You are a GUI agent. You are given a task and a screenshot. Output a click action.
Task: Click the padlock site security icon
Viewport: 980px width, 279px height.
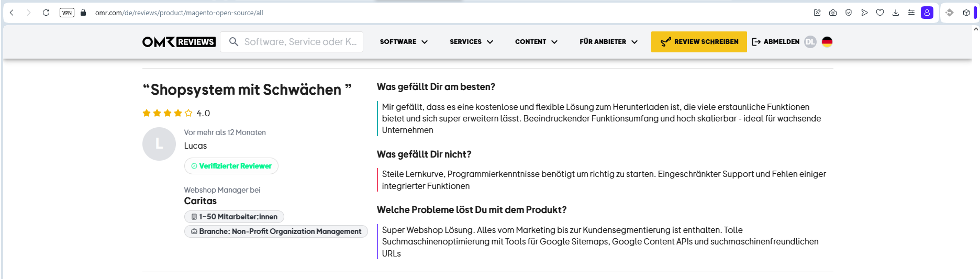83,13
